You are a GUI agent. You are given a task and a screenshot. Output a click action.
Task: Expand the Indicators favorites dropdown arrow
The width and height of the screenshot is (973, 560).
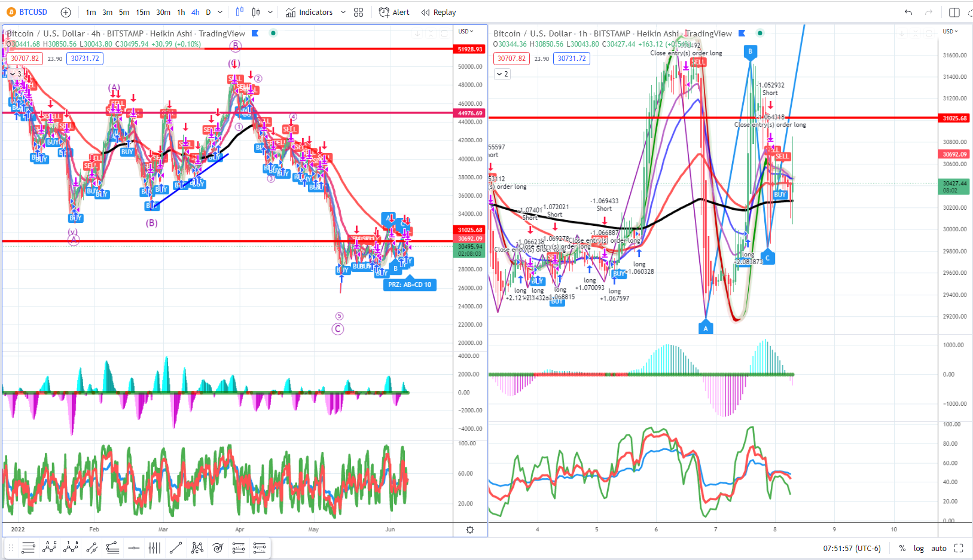pos(343,12)
